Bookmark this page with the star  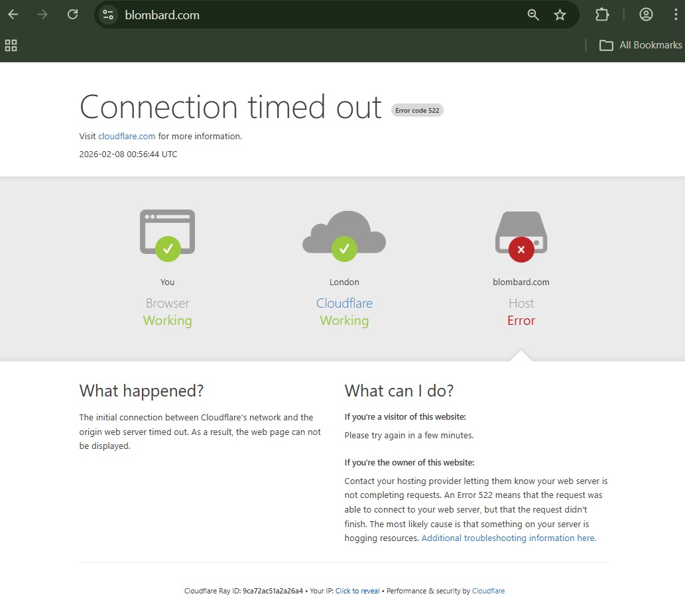point(560,15)
